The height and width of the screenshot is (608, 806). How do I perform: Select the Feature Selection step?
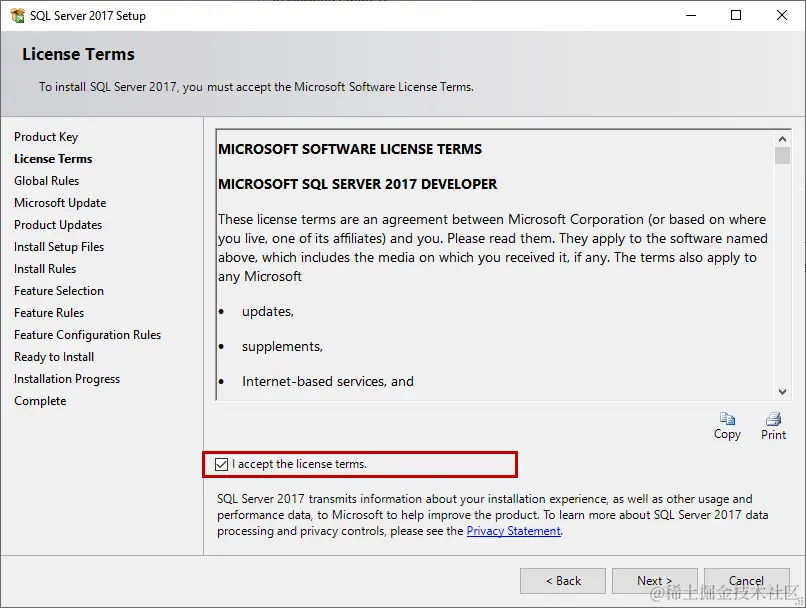coord(59,291)
